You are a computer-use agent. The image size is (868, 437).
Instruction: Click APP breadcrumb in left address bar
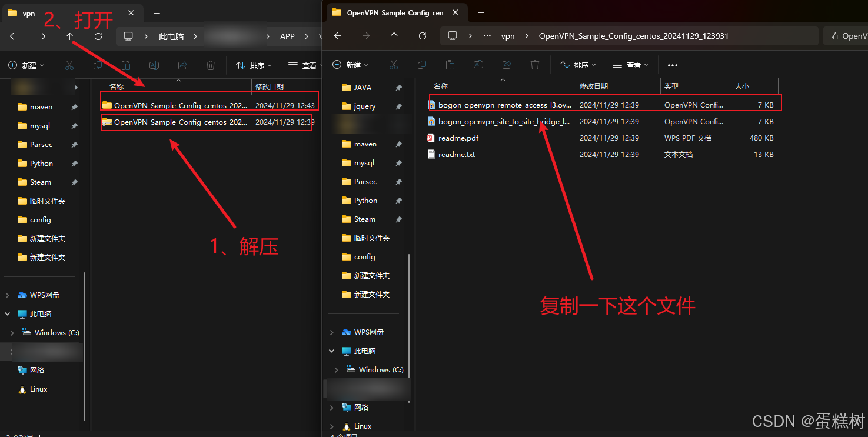287,36
